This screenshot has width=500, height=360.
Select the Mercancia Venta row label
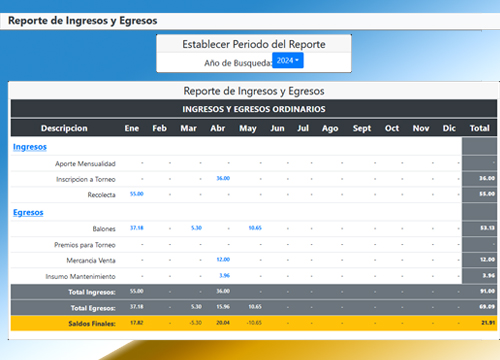coord(91,260)
